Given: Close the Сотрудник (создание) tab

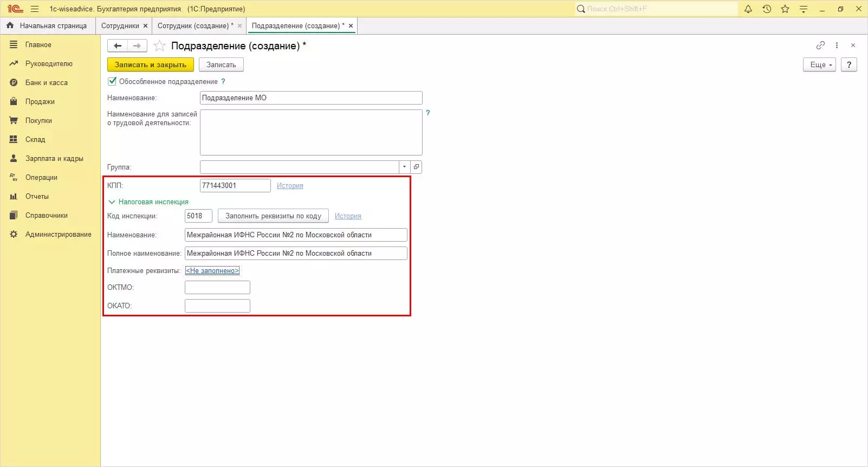Looking at the screenshot, I should click(239, 25).
